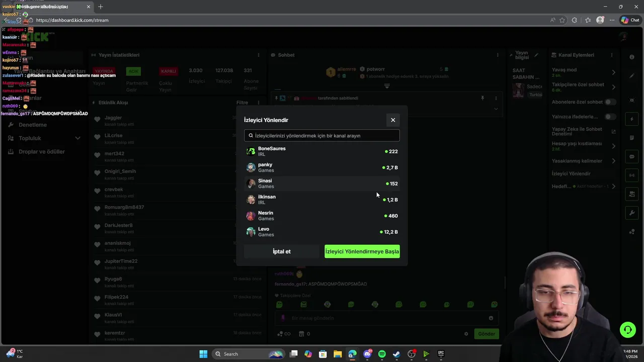Expand Hesap yaşı kısıtlaması chevron

click(x=613, y=146)
